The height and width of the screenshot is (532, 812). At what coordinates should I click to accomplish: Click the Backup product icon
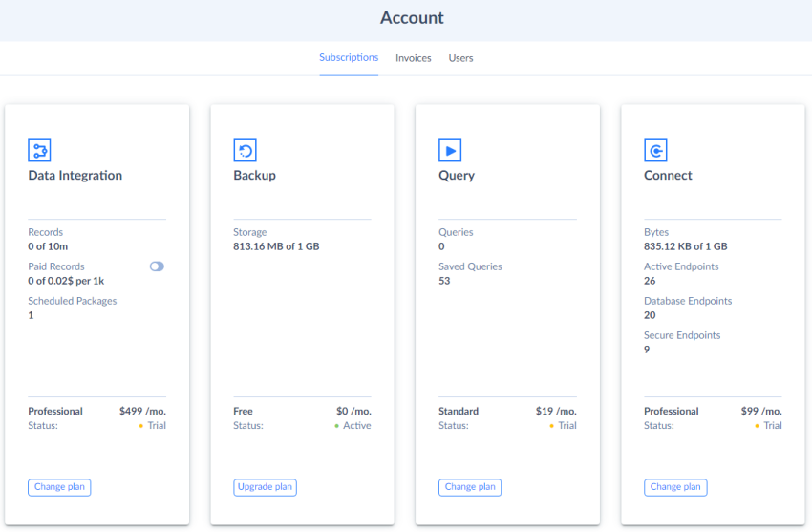[x=245, y=151]
